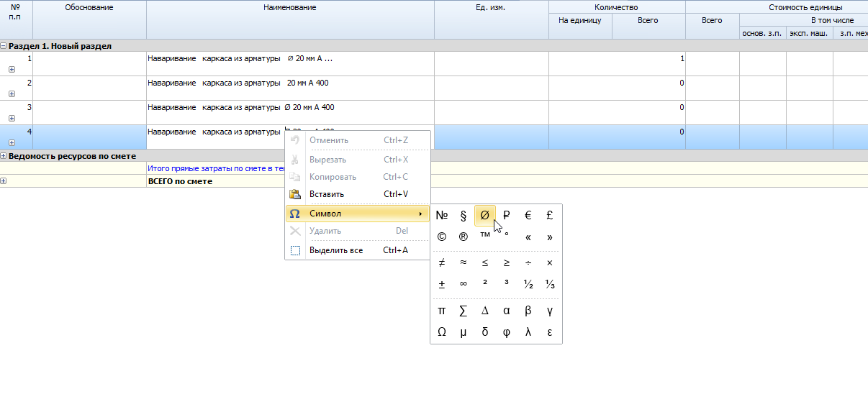868x407 pixels.
Task: Insert the right guillemet » symbol
Action: pyautogui.click(x=550, y=237)
